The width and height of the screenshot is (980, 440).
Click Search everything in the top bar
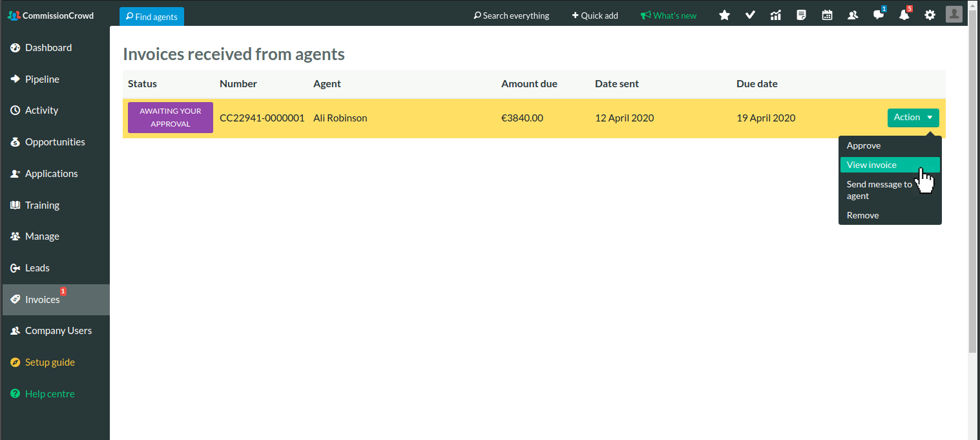tap(512, 16)
